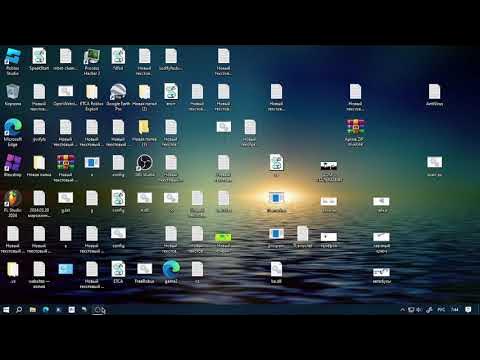The image size is (480, 360).
Task: Select the config file with scroll icon
Action: coord(118,201)
